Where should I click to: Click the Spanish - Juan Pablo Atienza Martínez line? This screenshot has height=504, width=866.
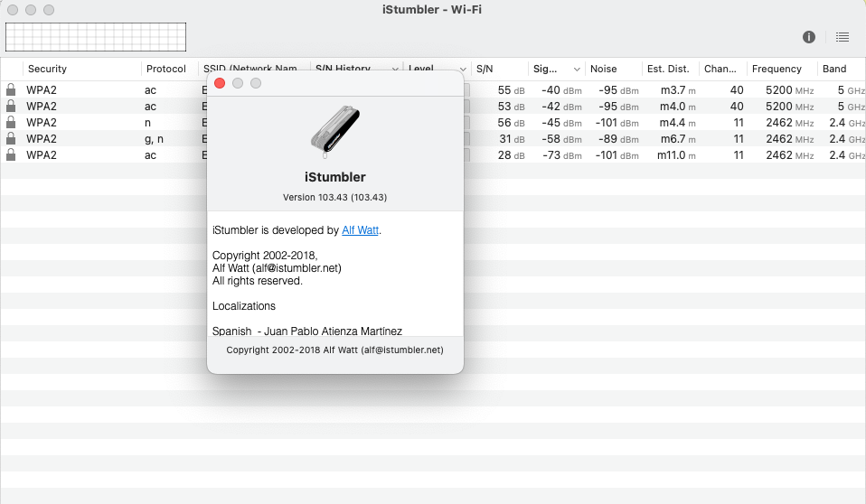[307, 331]
